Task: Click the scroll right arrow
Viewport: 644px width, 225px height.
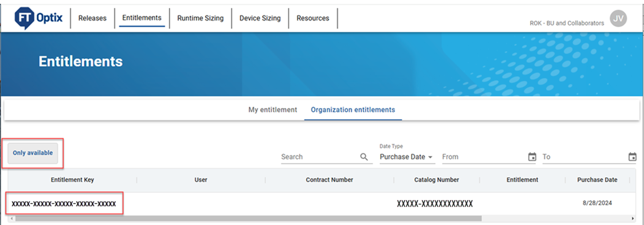Action: point(632,218)
